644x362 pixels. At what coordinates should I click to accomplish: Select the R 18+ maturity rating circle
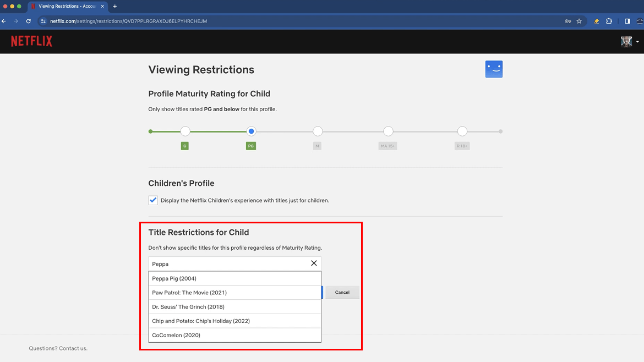coord(462,131)
